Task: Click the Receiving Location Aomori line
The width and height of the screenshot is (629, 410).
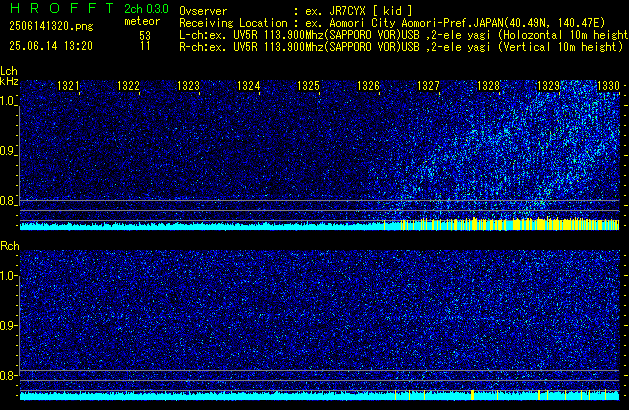Action: pyautogui.click(x=392, y=23)
